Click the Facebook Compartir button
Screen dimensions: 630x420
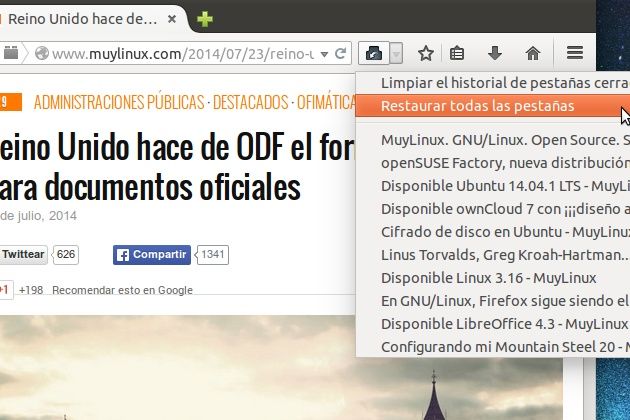click(x=152, y=255)
